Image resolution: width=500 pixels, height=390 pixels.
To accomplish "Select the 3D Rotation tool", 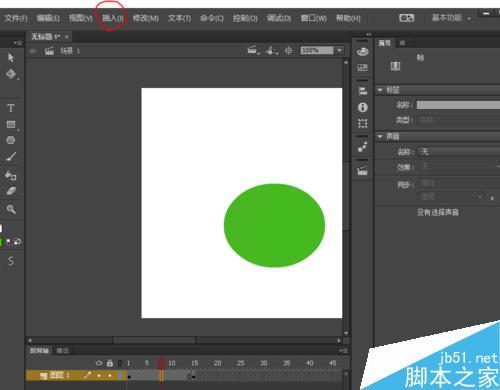I will coord(11,74).
